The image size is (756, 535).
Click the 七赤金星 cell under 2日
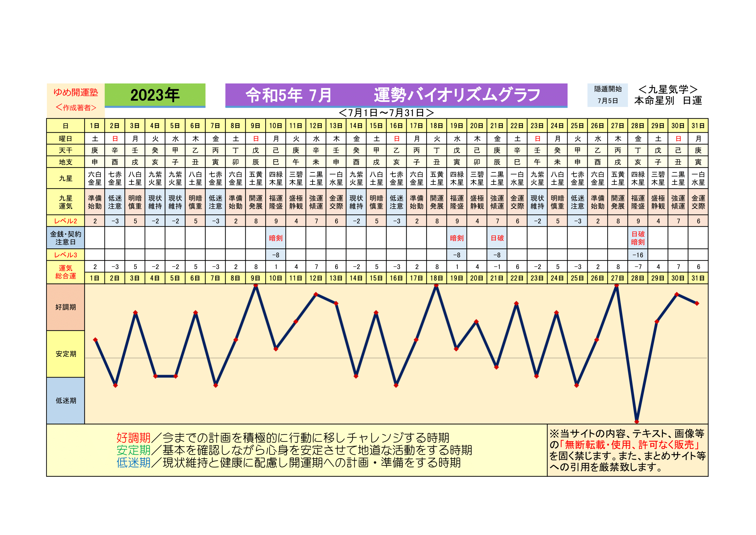(115, 178)
